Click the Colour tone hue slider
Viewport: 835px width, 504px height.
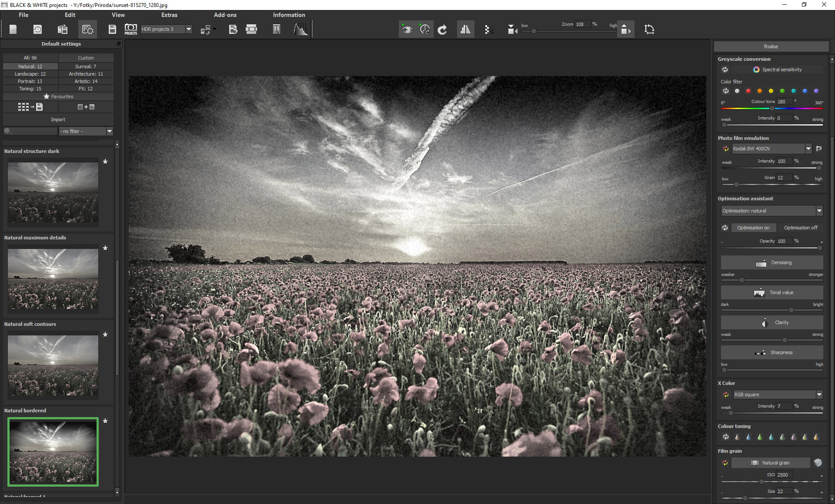click(772, 108)
